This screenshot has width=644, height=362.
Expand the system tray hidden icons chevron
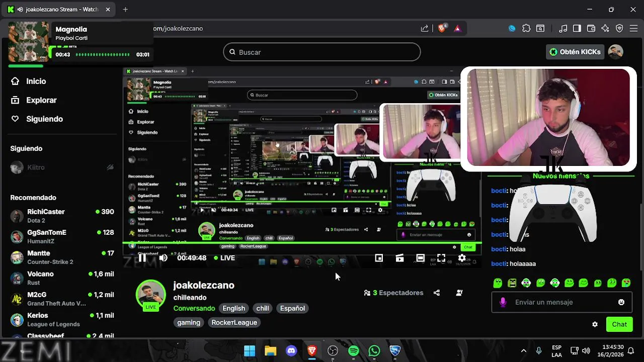523,350
